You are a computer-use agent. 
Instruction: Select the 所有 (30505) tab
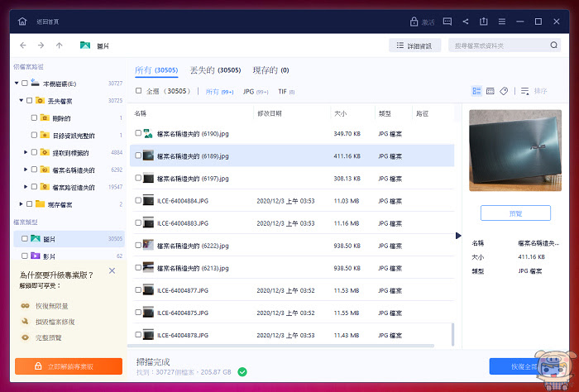click(x=156, y=70)
